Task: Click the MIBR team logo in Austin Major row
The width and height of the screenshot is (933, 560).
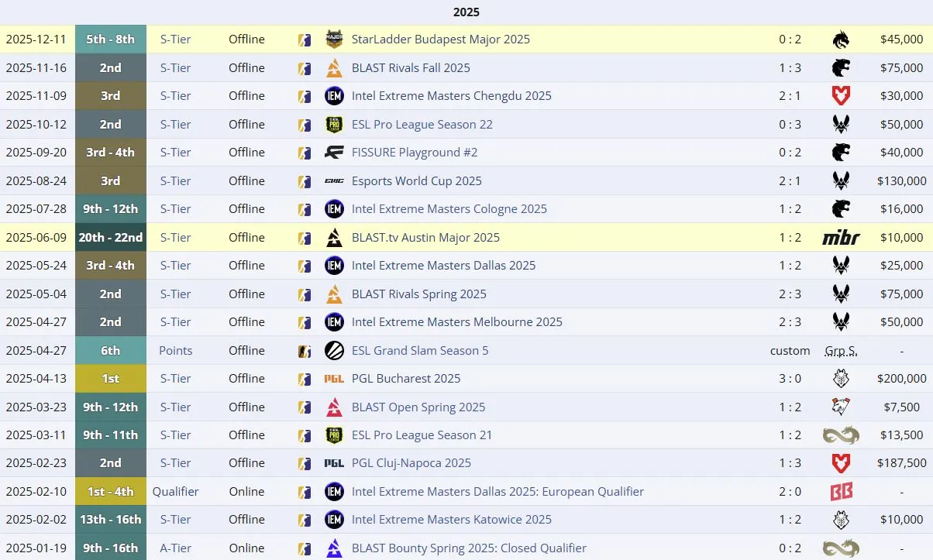Action: click(841, 238)
